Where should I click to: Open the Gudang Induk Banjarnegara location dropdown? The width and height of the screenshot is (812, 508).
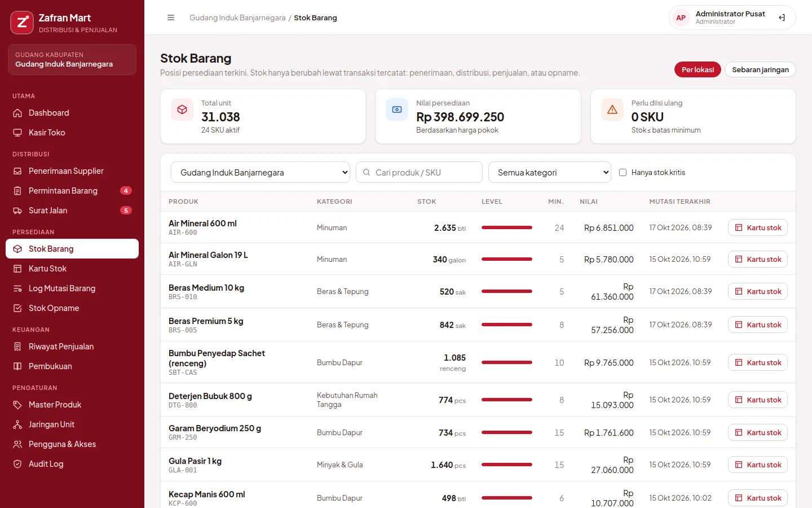(x=261, y=172)
